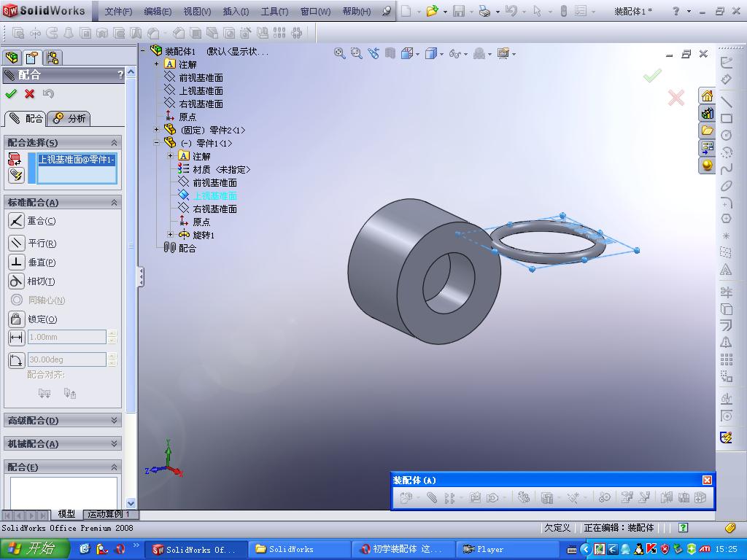Toggle the angle mate icon beside 30.00deg
The width and height of the screenshot is (747, 560).
pos(16,360)
